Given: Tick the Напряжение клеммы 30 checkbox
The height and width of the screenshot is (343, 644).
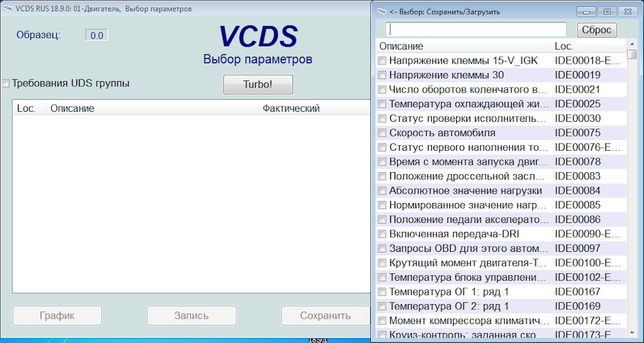Looking at the screenshot, I should (x=382, y=75).
